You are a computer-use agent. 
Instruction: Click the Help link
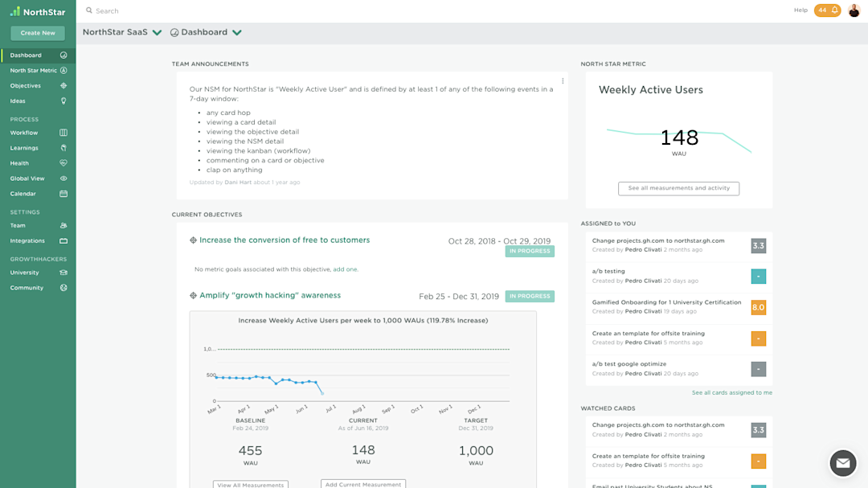pyautogui.click(x=800, y=10)
